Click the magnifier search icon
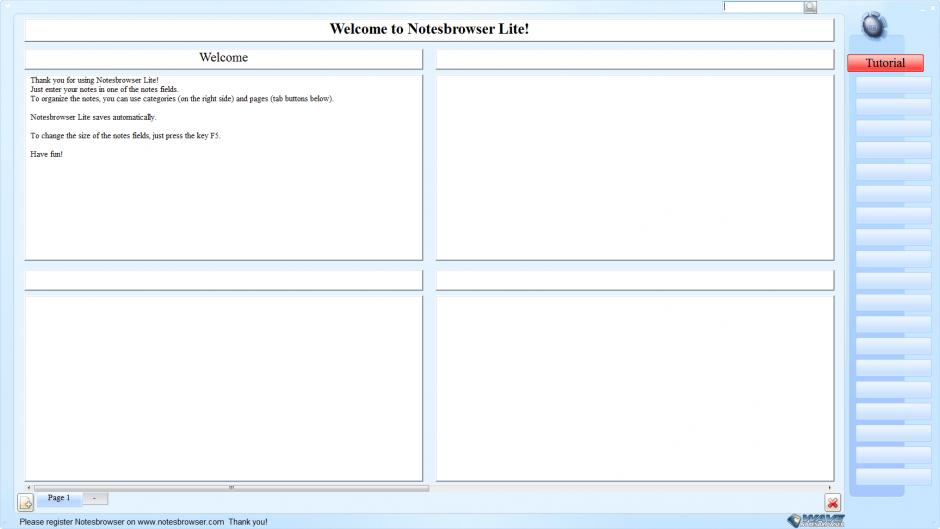This screenshot has width=940, height=529. pos(810,7)
